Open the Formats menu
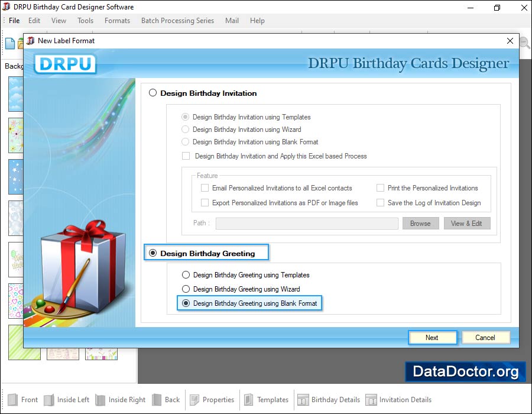The height and width of the screenshot is (414, 532). pyautogui.click(x=117, y=21)
